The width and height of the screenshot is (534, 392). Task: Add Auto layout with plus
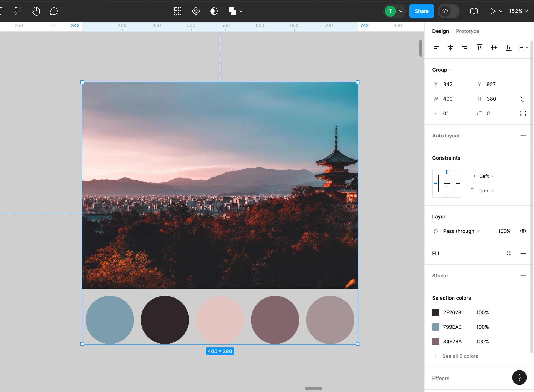click(523, 136)
